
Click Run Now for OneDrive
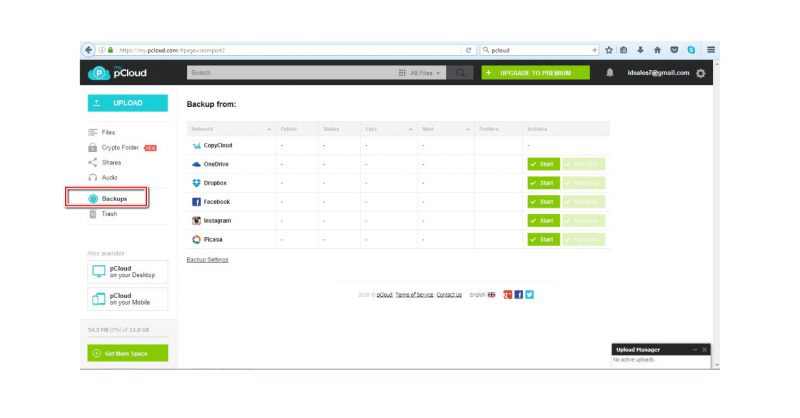(x=584, y=164)
